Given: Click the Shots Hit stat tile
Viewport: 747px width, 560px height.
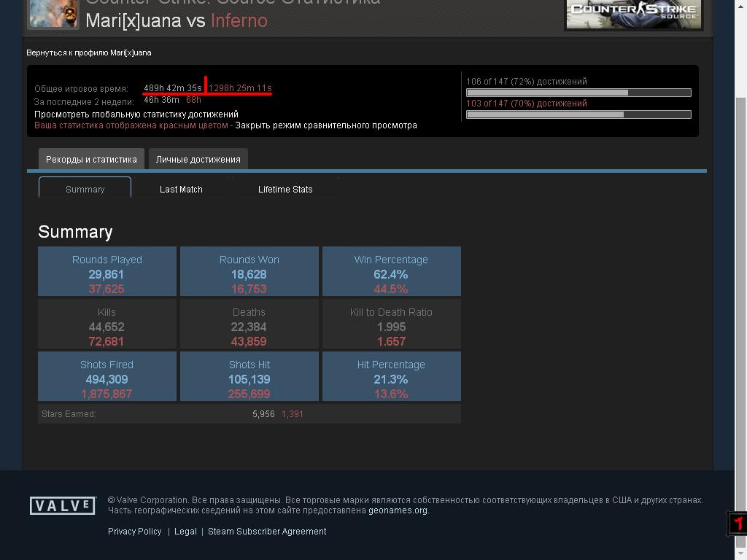Looking at the screenshot, I should (249, 376).
